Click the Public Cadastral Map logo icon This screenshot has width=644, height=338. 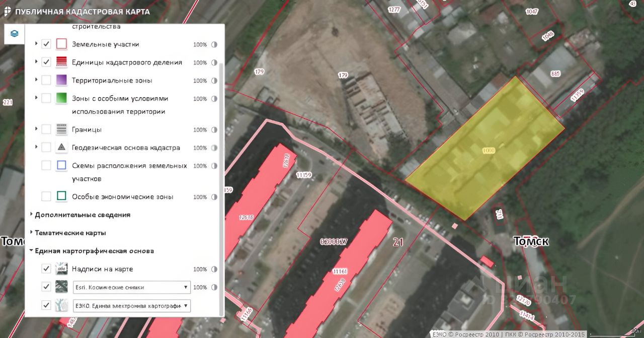(7, 11)
